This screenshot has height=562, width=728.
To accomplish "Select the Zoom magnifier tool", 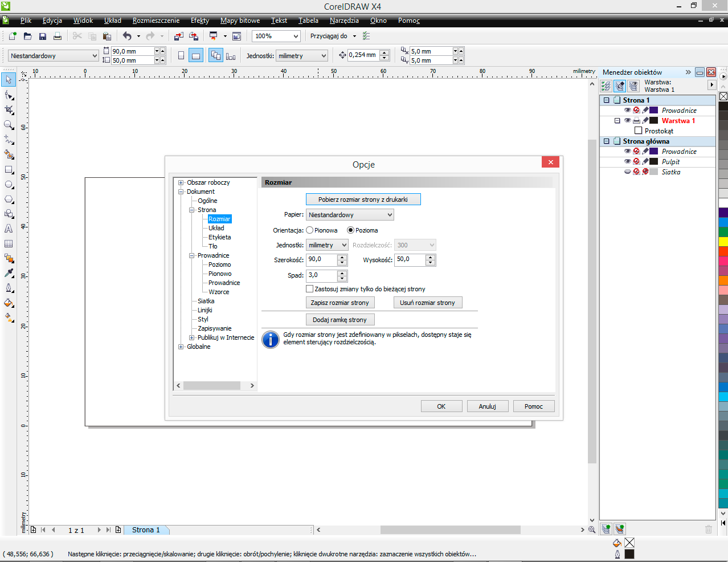I will coord(9,124).
